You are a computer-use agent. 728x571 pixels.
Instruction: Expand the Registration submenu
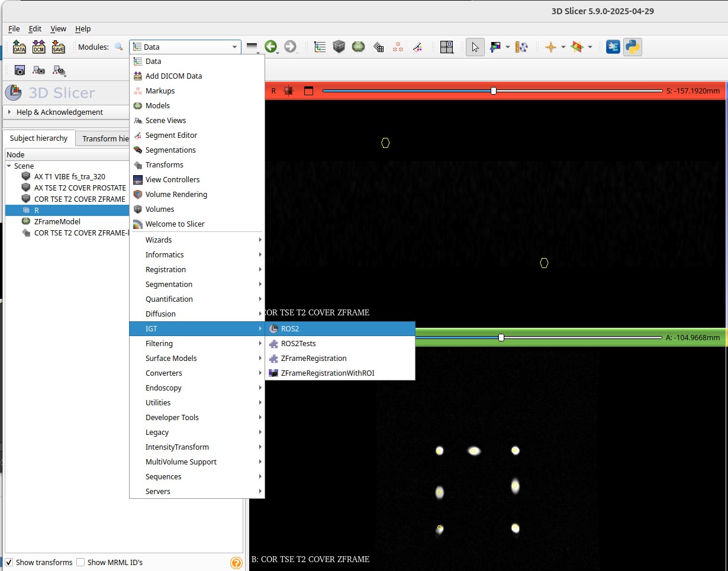click(x=197, y=269)
